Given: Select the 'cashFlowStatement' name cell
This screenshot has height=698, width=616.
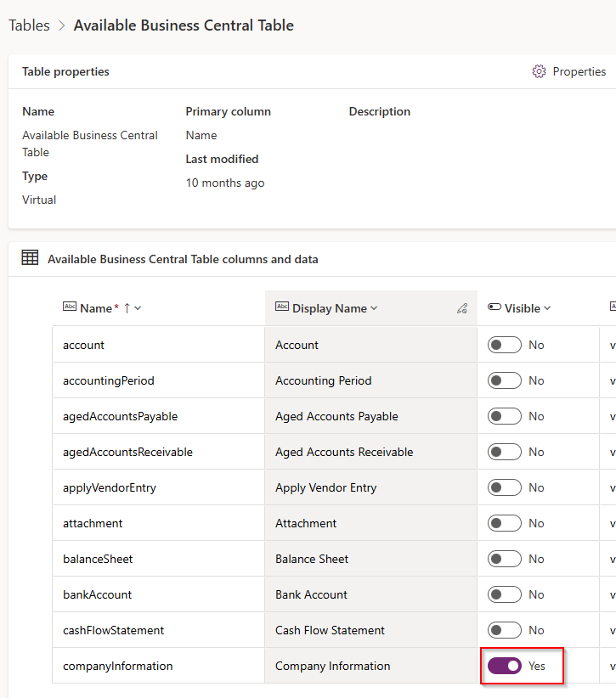Looking at the screenshot, I should 159,630.
